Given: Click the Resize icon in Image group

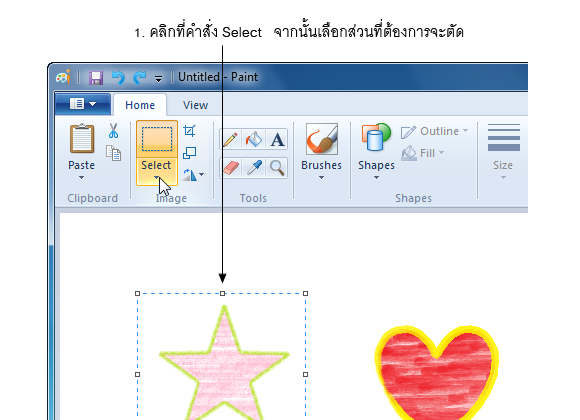Looking at the screenshot, I should point(189,152).
